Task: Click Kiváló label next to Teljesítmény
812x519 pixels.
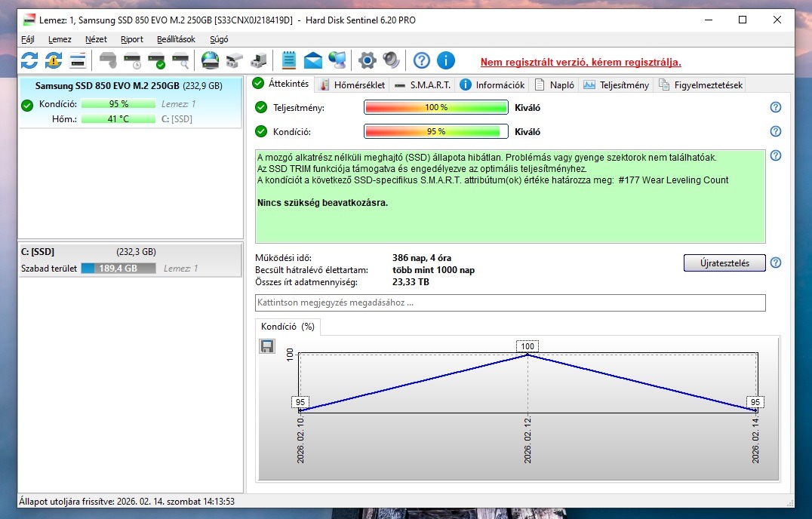Action: click(x=527, y=108)
